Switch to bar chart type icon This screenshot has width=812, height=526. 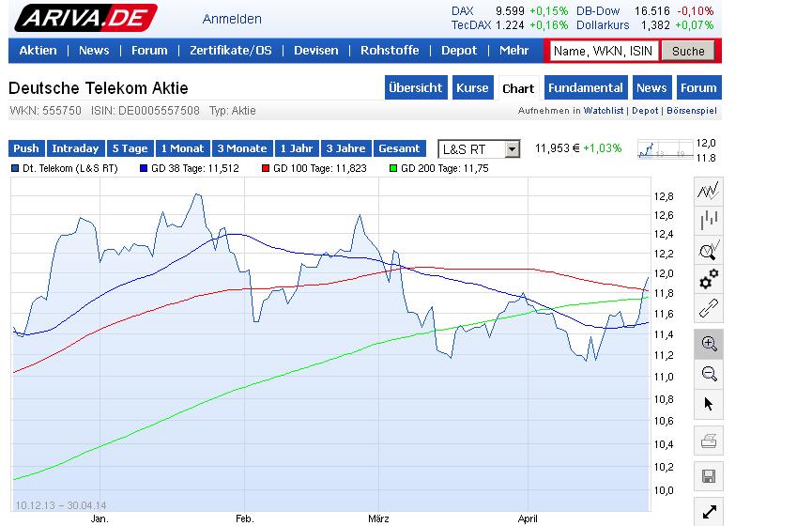709,221
